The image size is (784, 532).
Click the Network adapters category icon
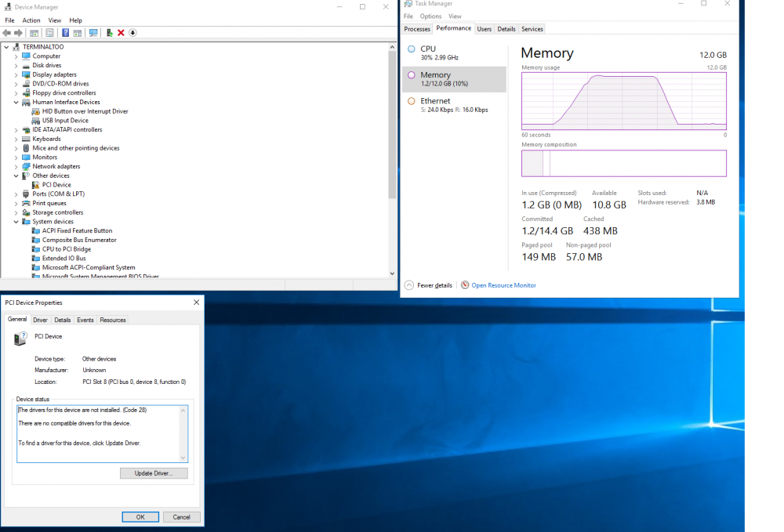click(x=26, y=166)
